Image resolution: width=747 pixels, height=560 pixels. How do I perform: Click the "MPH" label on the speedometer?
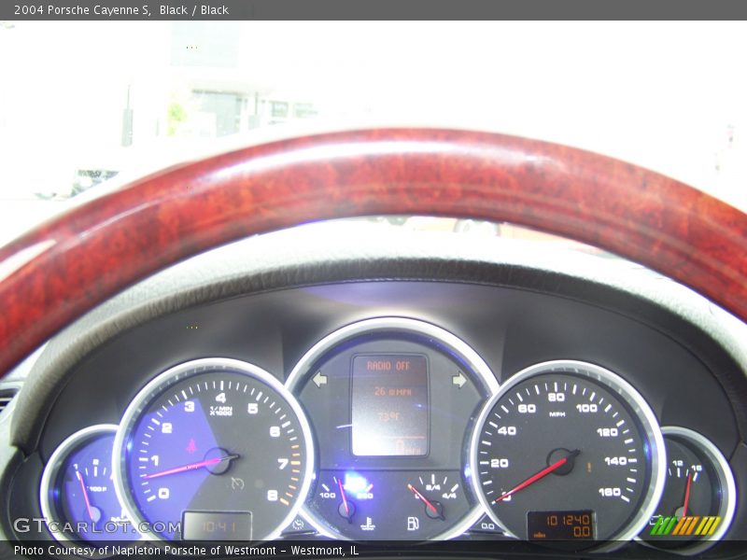click(x=557, y=414)
